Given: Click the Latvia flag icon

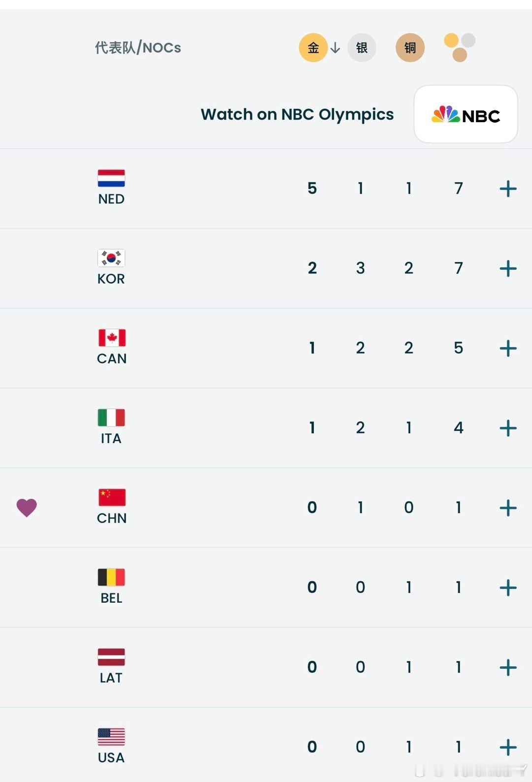Looking at the screenshot, I should click(x=111, y=657).
